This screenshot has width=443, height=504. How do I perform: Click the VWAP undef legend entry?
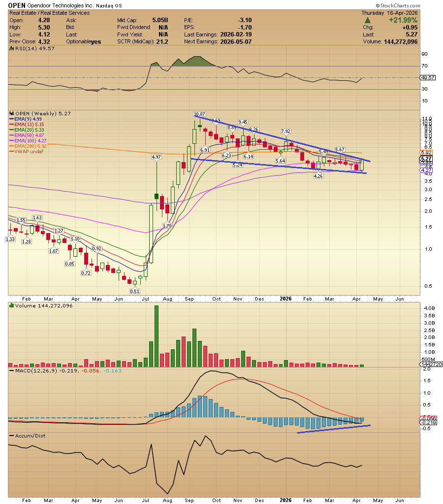tap(27, 151)
